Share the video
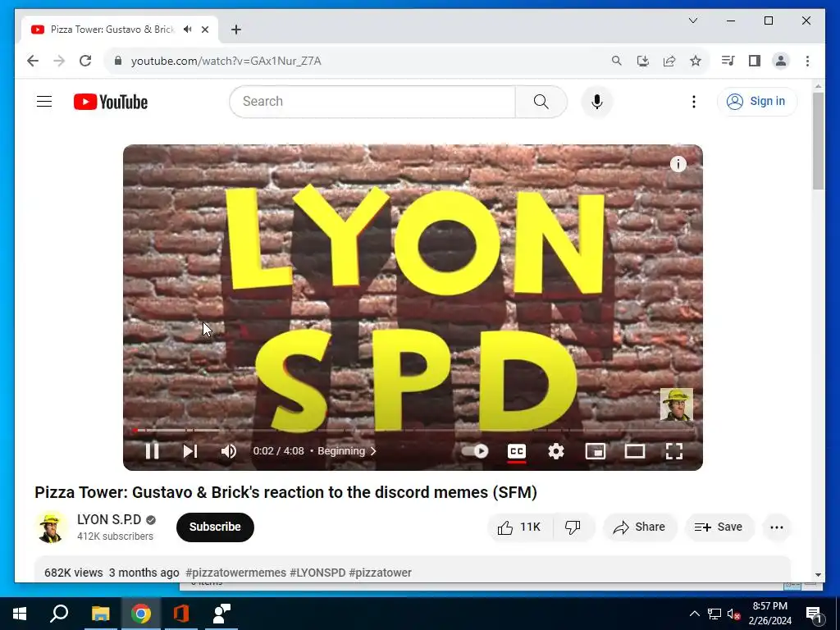Viewport: 840px width, 630px height. point(640,527)
